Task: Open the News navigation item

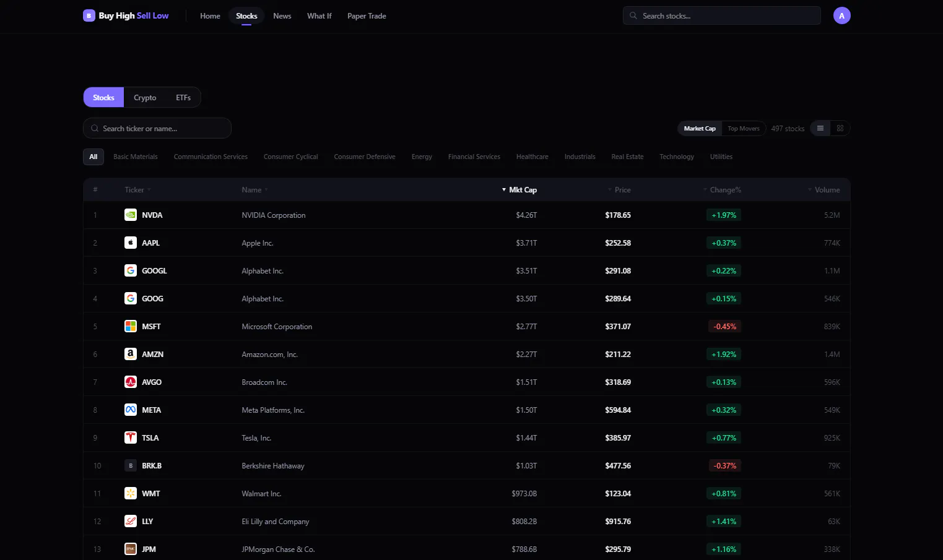Action: click(x=282, y=16)
